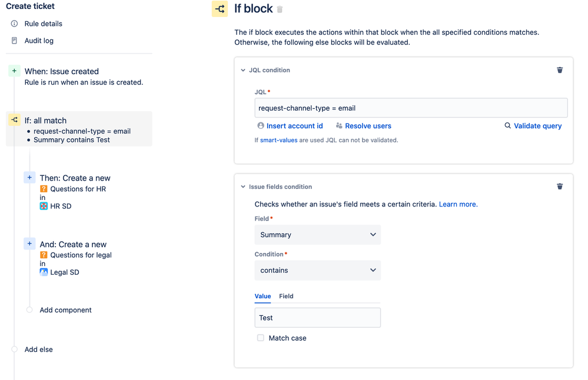
Task: Click plus icon beside And: Create a new
Action: pos(29,244)
